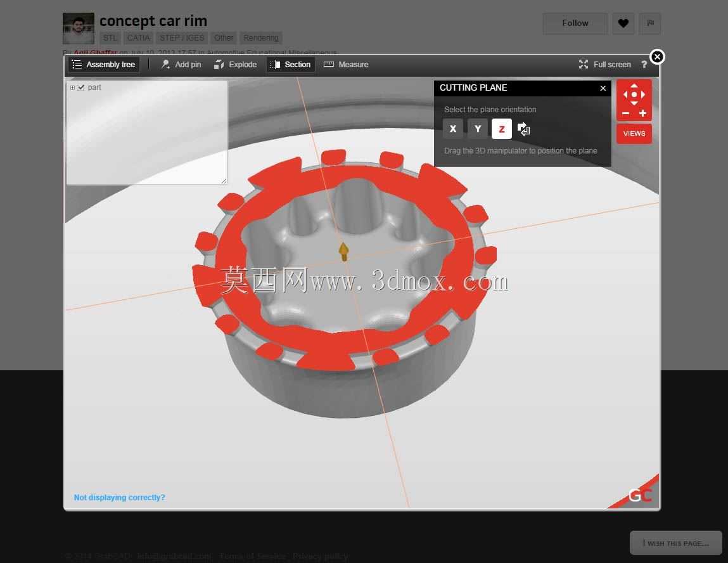
Task: Like the model with heart icon
Action: tap(623, 23)
